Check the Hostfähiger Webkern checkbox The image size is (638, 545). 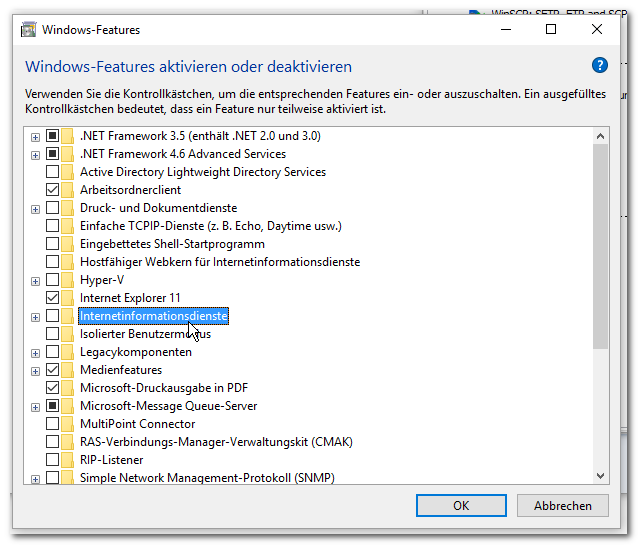[x=52, y=261]
